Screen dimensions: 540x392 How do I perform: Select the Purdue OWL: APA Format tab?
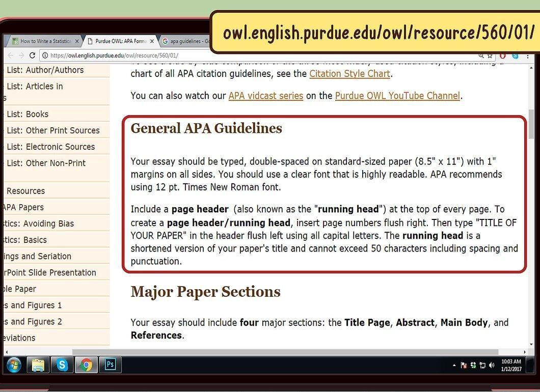point(121,41)
